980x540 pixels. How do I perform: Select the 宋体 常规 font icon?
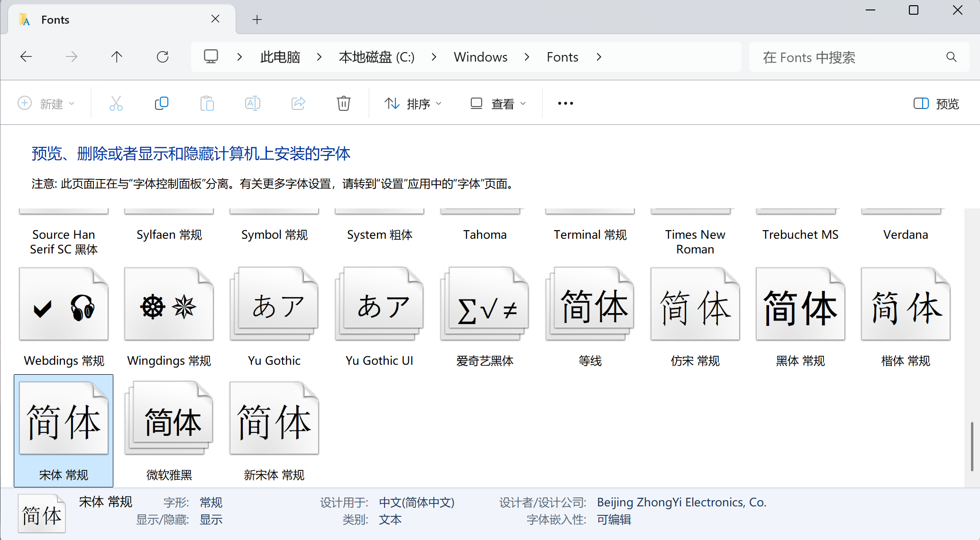[x=64, y=418]
